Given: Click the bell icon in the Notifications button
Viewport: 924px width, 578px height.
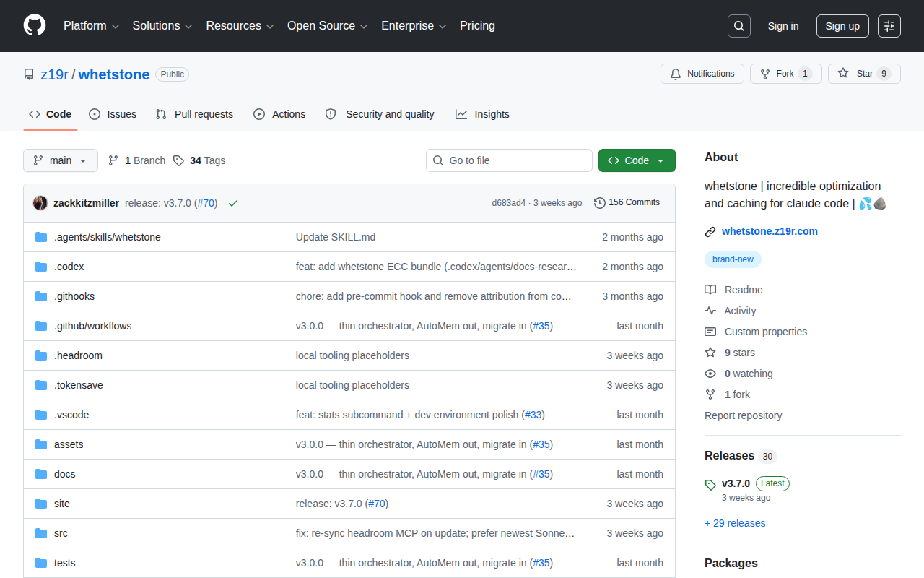Looking at the screenshot, I should click(676, 74).
